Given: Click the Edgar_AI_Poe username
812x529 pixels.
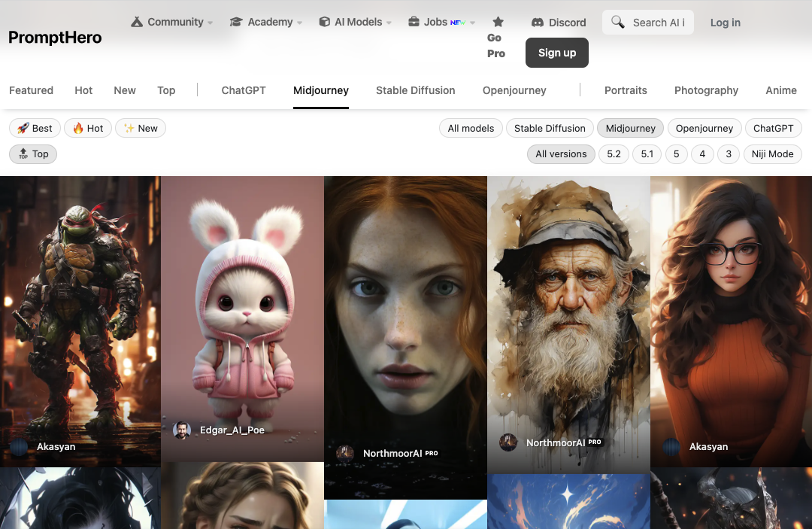Looking at the screenshot, I should 232,430.
